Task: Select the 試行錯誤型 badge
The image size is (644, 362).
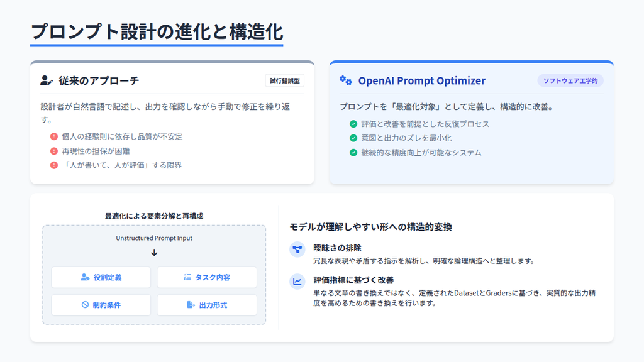Action: [x=285, y=80]
